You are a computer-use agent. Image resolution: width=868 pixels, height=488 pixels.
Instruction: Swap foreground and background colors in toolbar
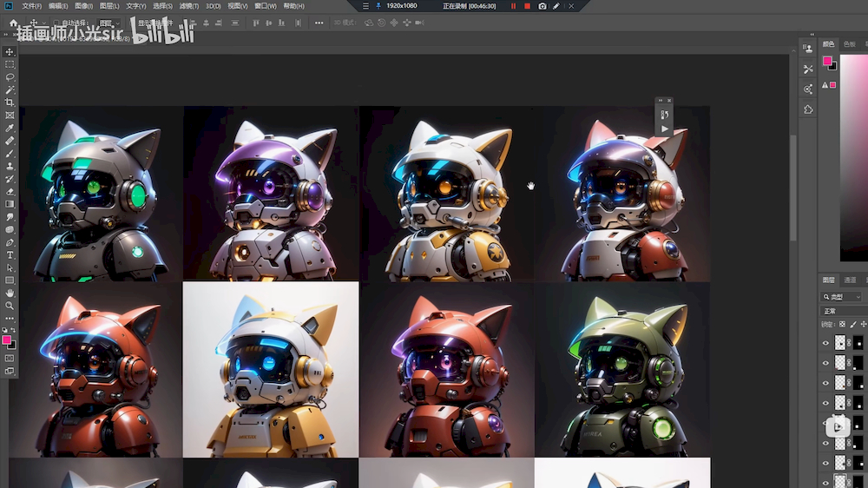click(13, 331)
